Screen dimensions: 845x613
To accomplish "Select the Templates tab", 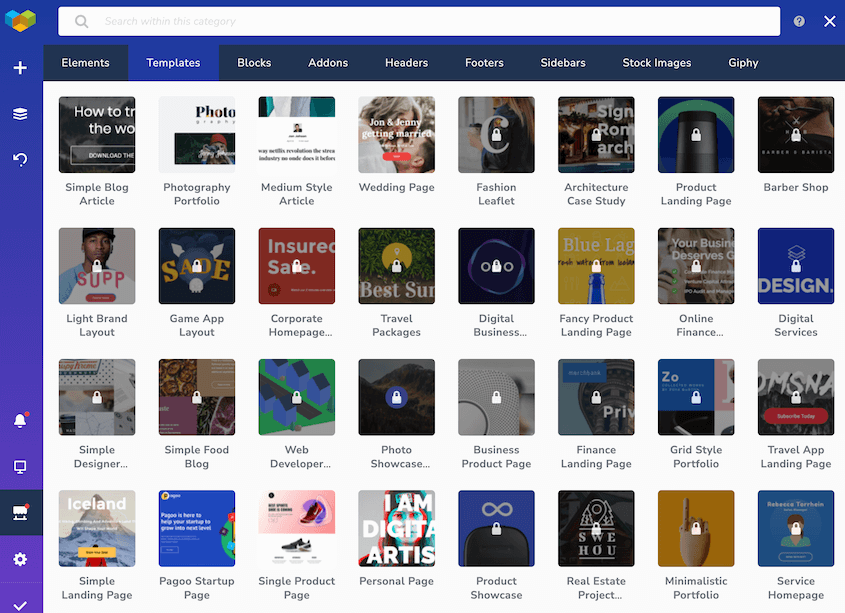I will (173, 63).
